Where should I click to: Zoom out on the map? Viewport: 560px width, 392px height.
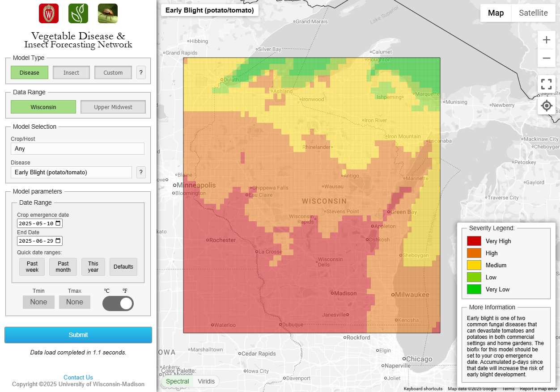pos(546,58)
